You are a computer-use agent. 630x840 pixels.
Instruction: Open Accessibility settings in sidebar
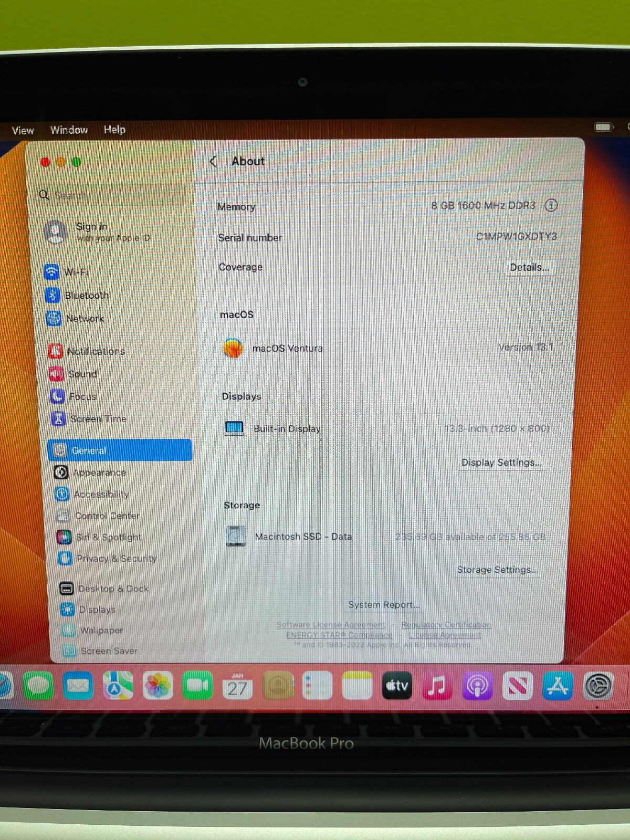[92, 494]
